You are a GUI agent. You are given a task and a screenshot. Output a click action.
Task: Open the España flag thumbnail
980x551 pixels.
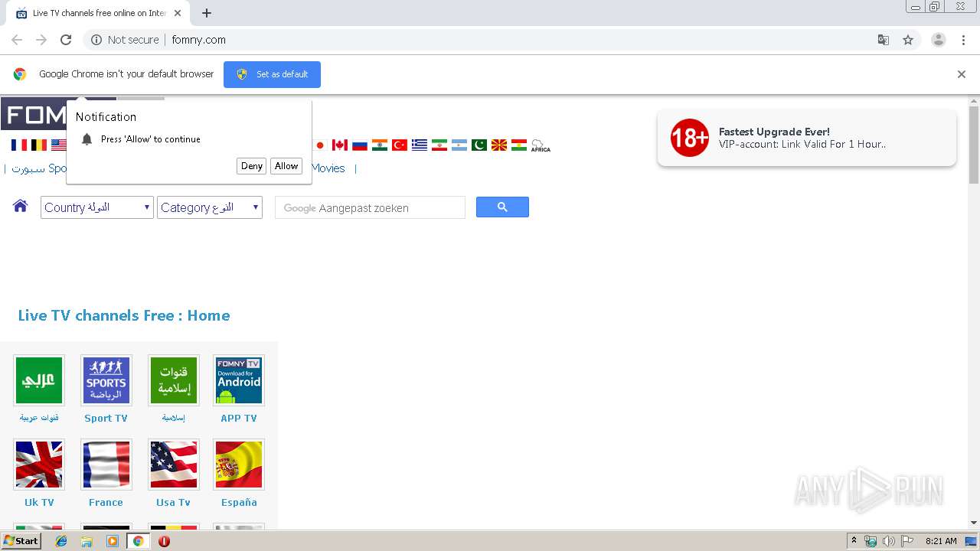[x=239, y=465]
